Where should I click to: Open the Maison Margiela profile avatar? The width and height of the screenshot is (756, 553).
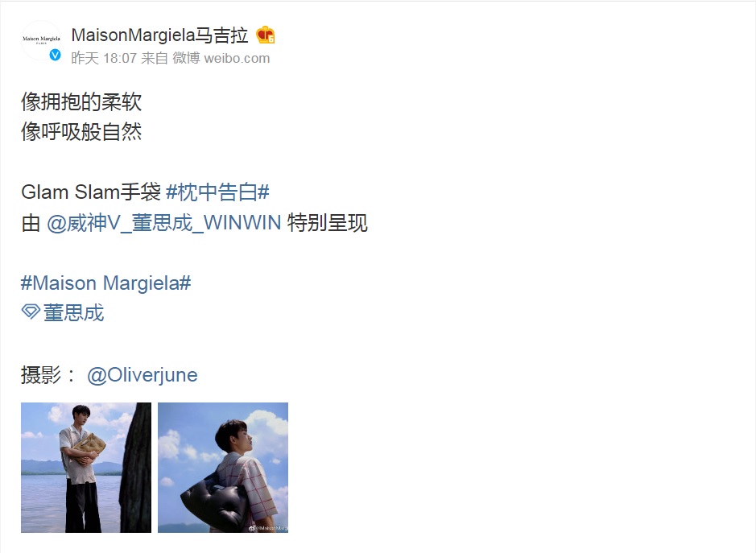(x=41, y=40)
